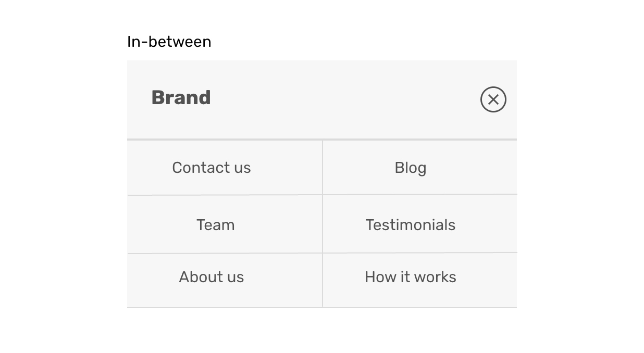This screenshot has width=644, height=353.
Task: Click the In-between heading text
Action: click(x=169, y=42)
